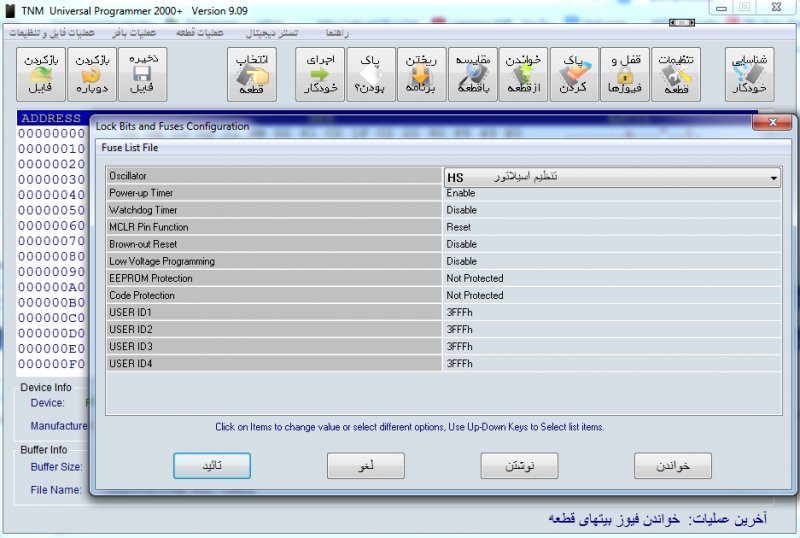Click the 3FFFh value of USER ID2
Image resolution: width=800 pixels, height=538 pixels.
[460, 330]
